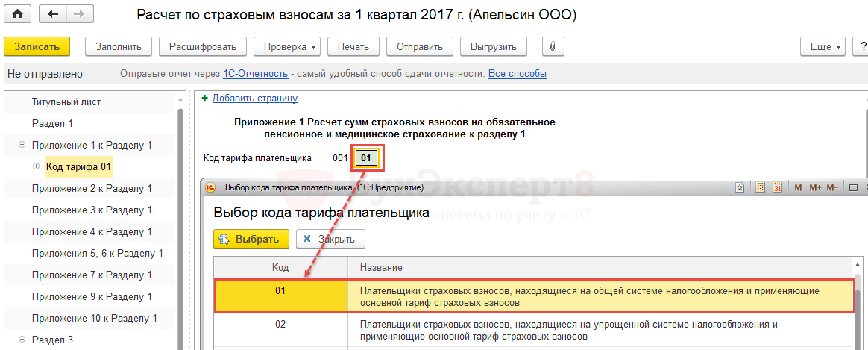Click the payer tariff code field 01

[366, 158]
